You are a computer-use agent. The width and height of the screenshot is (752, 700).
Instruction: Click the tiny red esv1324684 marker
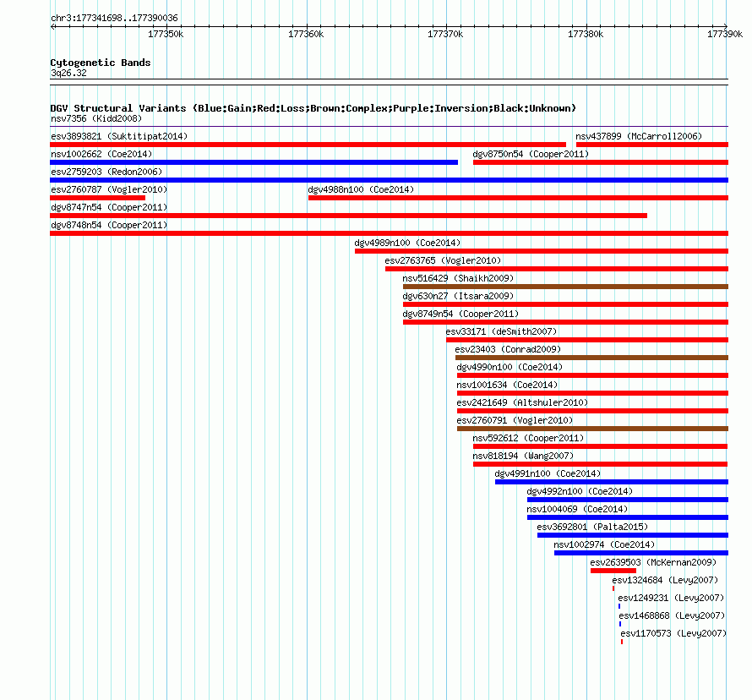point(613,588)
